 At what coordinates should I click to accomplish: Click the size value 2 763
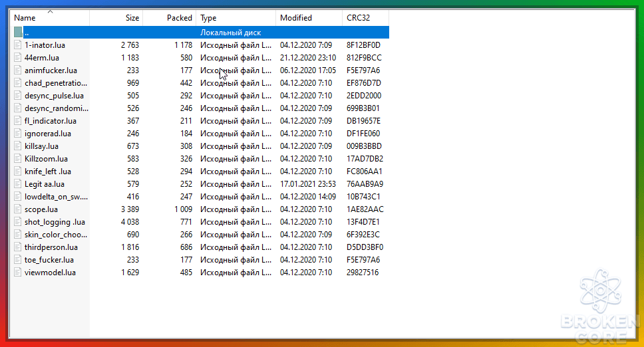[x=130, y=45]
